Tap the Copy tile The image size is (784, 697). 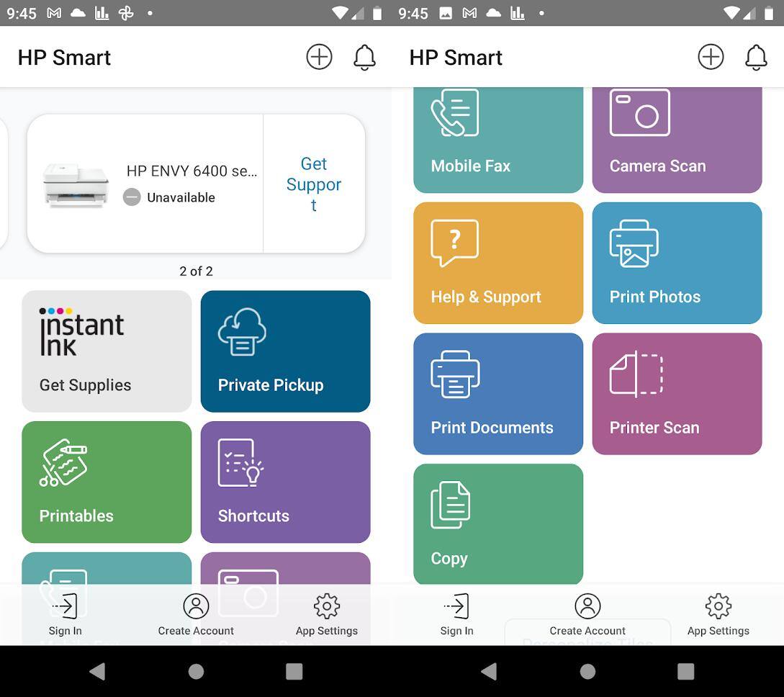point(498,523)
